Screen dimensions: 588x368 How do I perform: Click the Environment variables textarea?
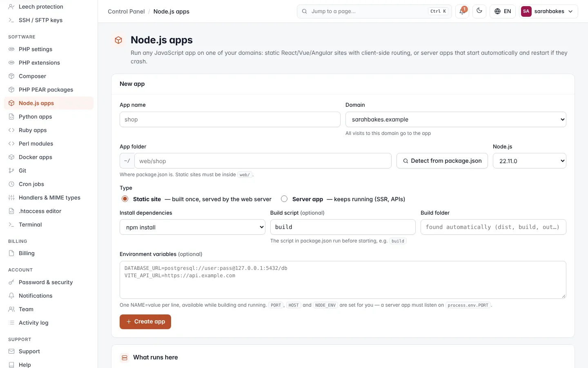343,280
